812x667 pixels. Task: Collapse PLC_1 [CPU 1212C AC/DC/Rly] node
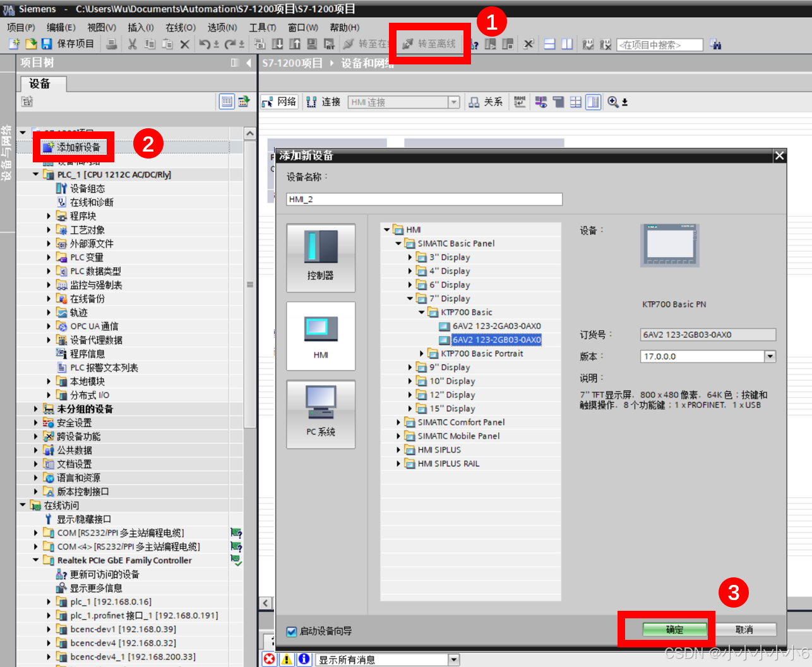pos(36,174)
